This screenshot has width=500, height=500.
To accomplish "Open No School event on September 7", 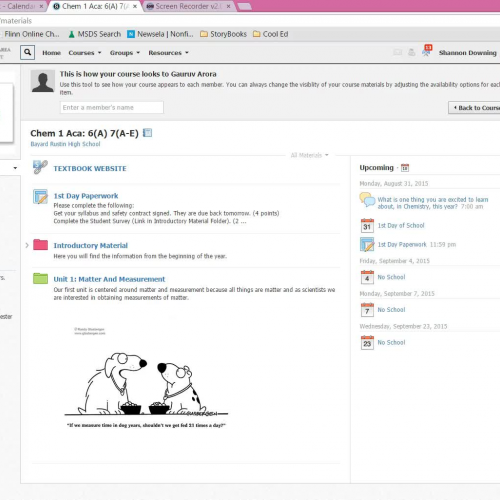I will point(391,310).
